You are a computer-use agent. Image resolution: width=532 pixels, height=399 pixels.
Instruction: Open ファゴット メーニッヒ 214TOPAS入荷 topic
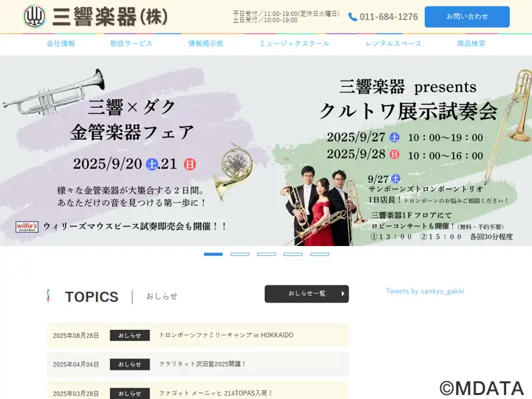pos(215,393)
